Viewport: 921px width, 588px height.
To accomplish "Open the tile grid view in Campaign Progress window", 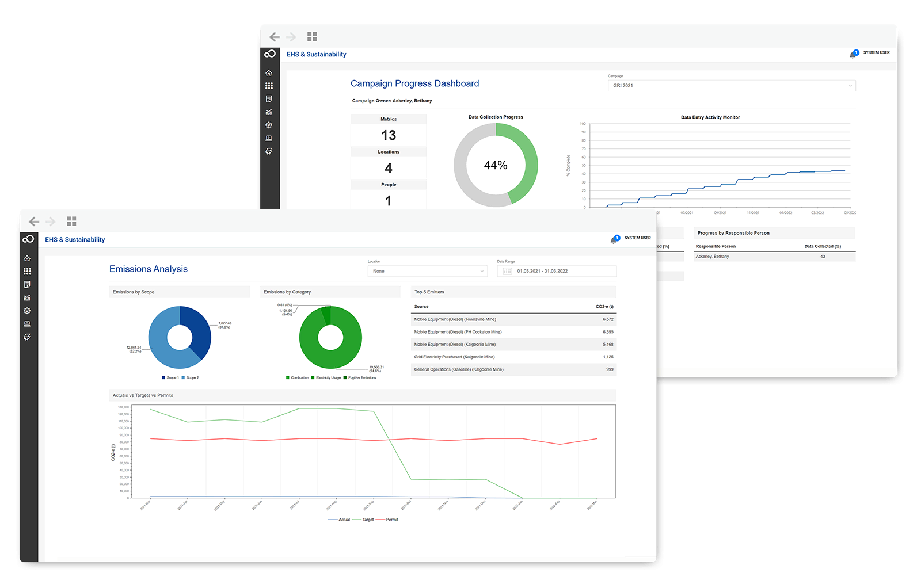I will [312, 37].
